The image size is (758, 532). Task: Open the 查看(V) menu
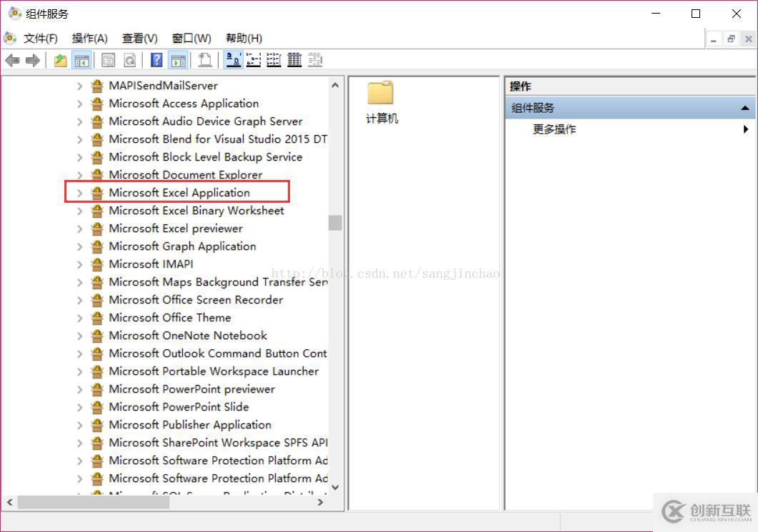tap(140, 38)
